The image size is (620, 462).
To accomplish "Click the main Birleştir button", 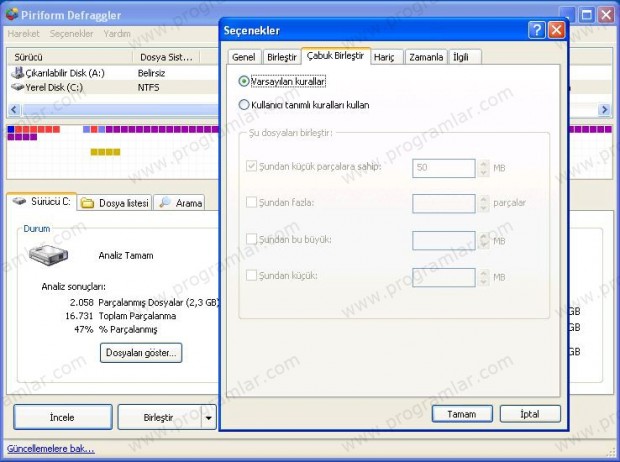I will (159, 417).
